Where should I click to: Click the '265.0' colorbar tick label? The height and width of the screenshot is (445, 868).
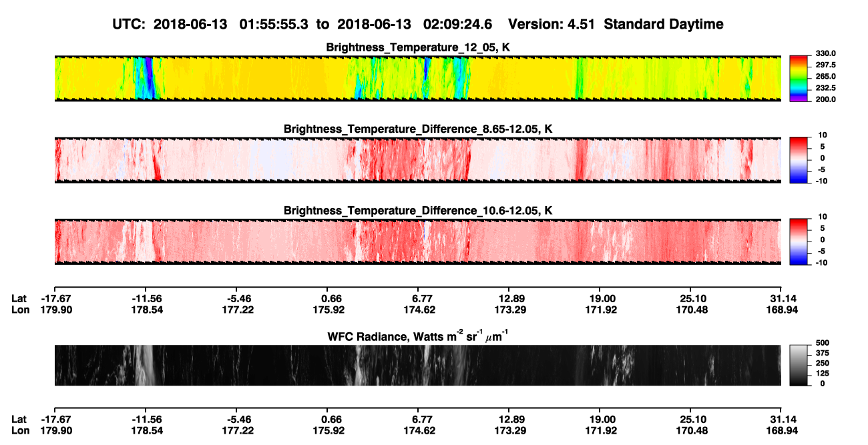point(826,76)
